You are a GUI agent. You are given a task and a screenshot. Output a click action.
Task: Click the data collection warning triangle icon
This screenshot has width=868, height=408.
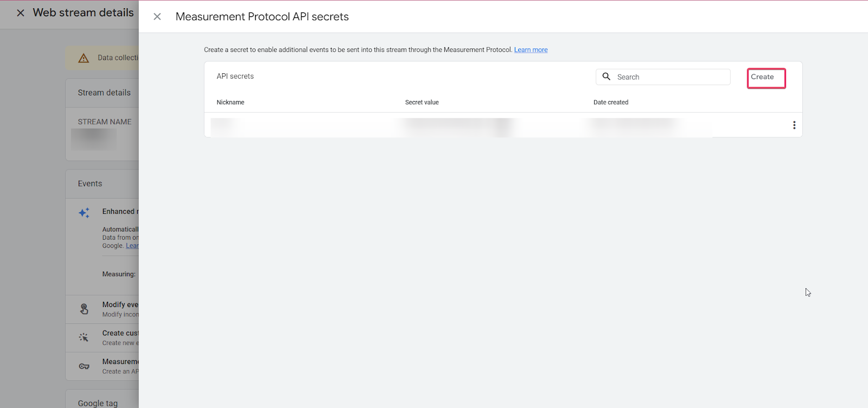(84, 58)
